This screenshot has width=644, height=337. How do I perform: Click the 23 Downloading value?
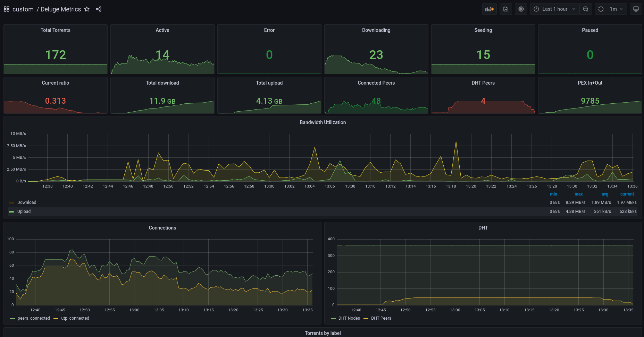tap(376, 55)
